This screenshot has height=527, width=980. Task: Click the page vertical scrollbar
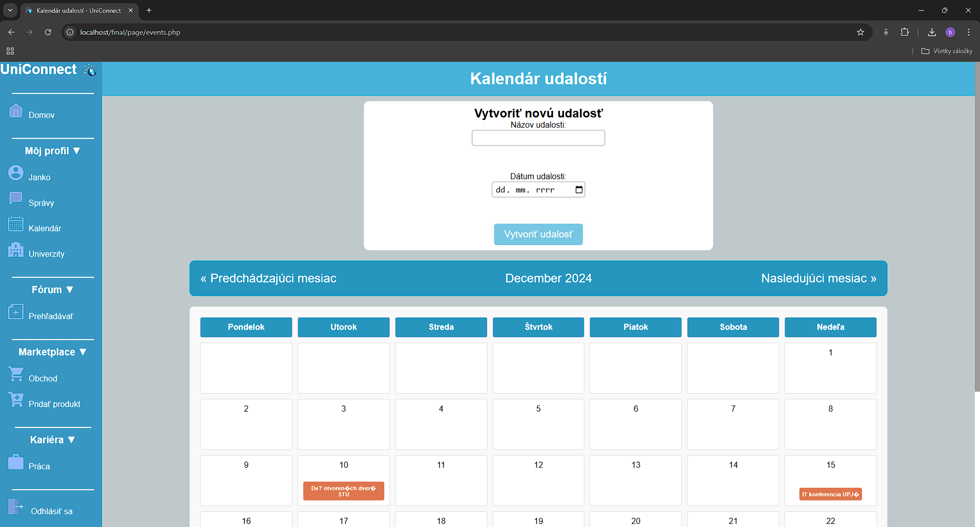pyautogui.click(x=977, y=227)
